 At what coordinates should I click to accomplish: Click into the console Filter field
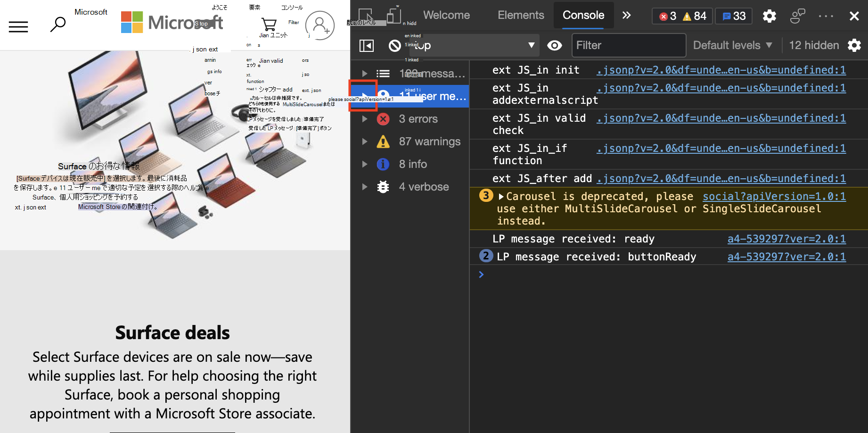coord(628,45)
